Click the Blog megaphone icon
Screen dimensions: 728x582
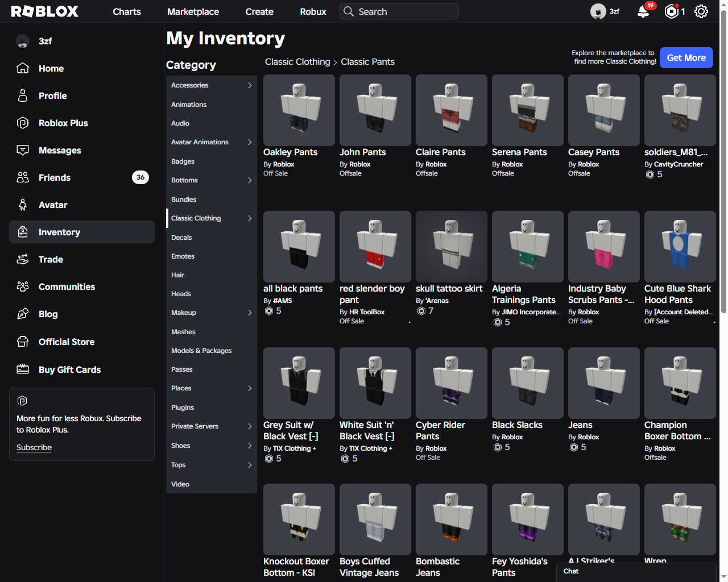click(x=23, y=314)
